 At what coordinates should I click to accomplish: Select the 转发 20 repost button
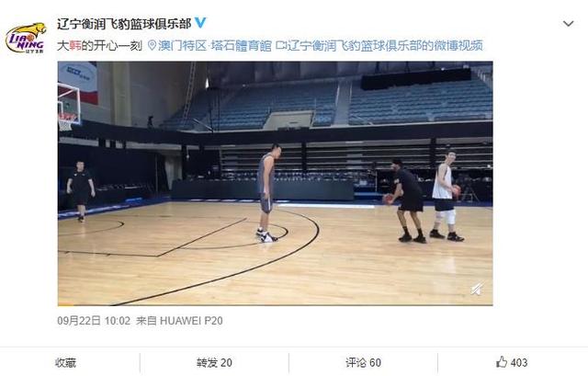click(x=214, y=363)
